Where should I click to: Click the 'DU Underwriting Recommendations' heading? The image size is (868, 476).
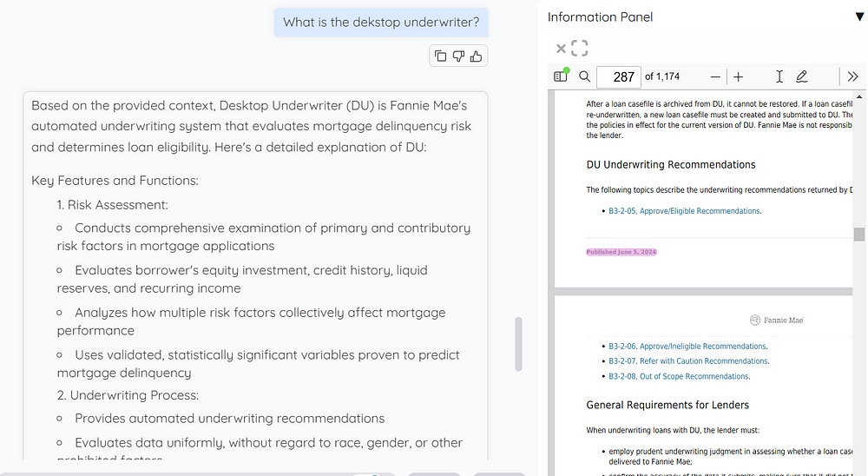pos(670,164)
